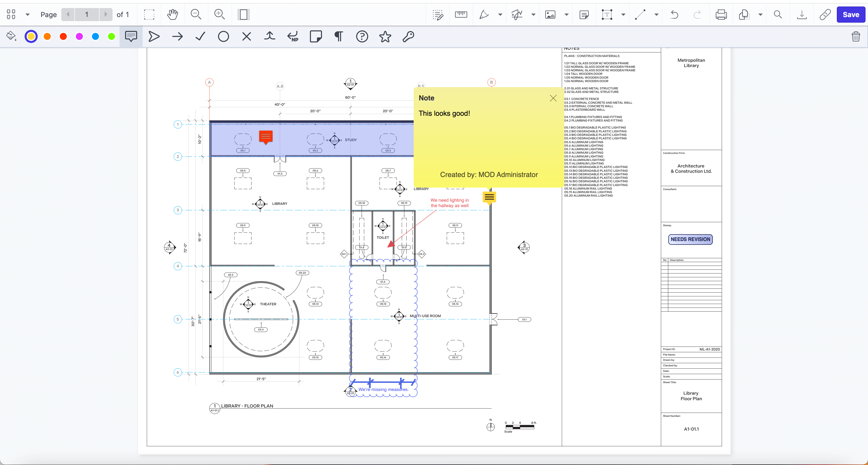868x465 pixels.
Task: Pick the circle note icon style
Action: [x=223, y=36]
